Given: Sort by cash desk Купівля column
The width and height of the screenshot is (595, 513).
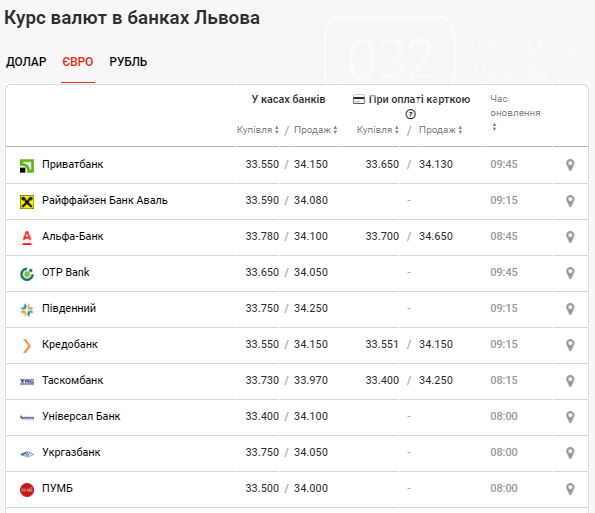Looking at the screenshot, I should click(x=258, y=130).
